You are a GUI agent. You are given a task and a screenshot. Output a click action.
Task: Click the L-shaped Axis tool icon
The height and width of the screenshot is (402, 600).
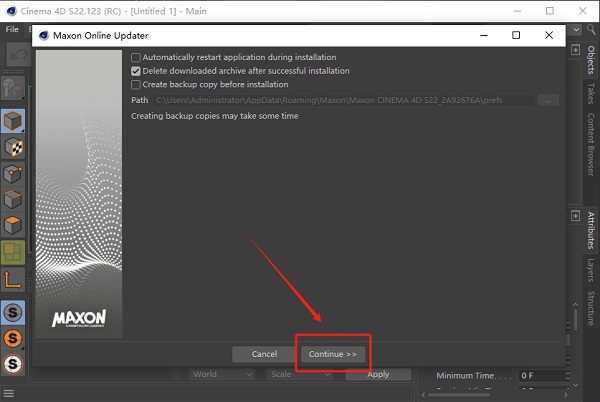(x=14, y=279)
